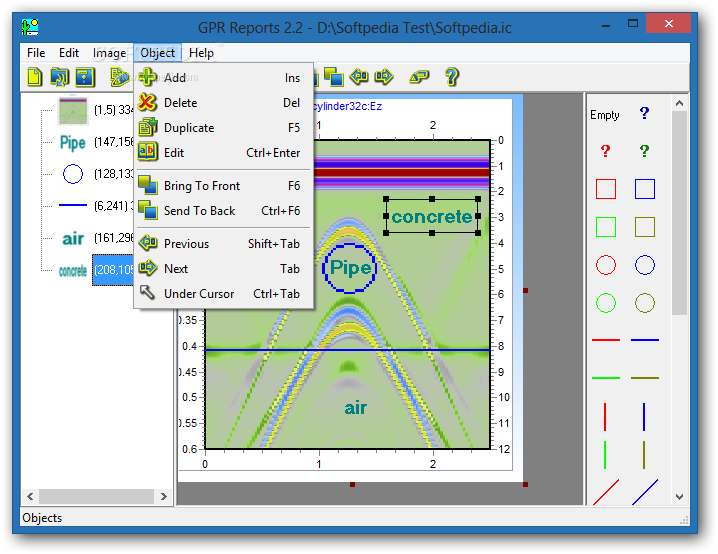Click the palette scrollbar up arrow

pyautogui.click(x=680, y=103)
